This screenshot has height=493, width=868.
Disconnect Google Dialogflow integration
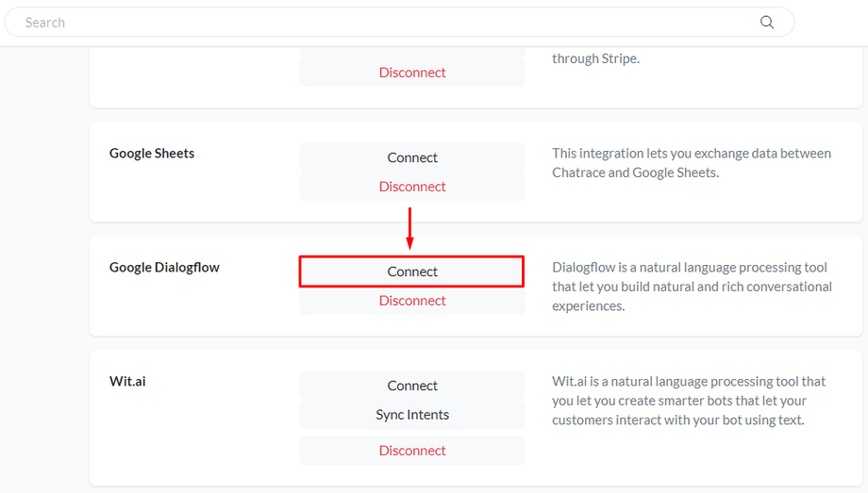point(412,301)
